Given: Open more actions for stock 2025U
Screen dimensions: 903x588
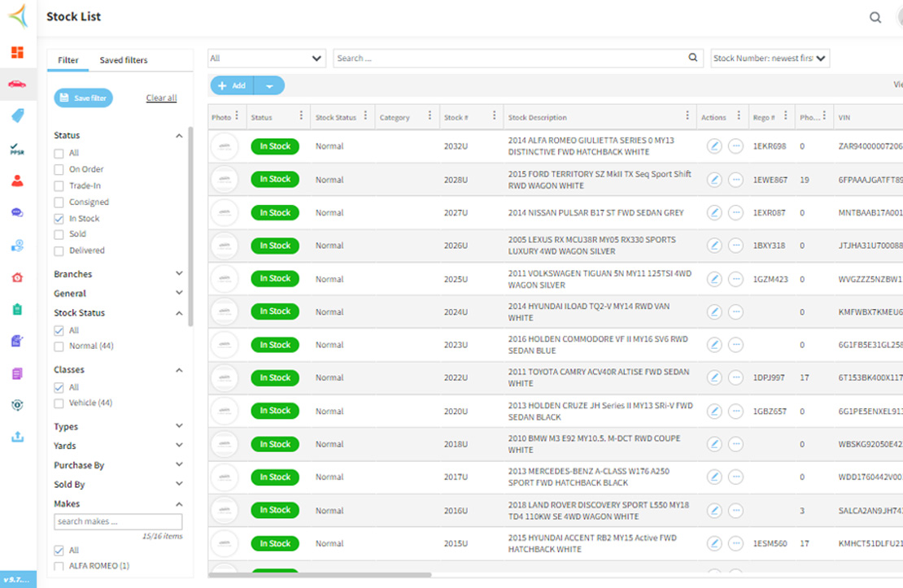Looking at the screenshot, I should coord(735,279).
